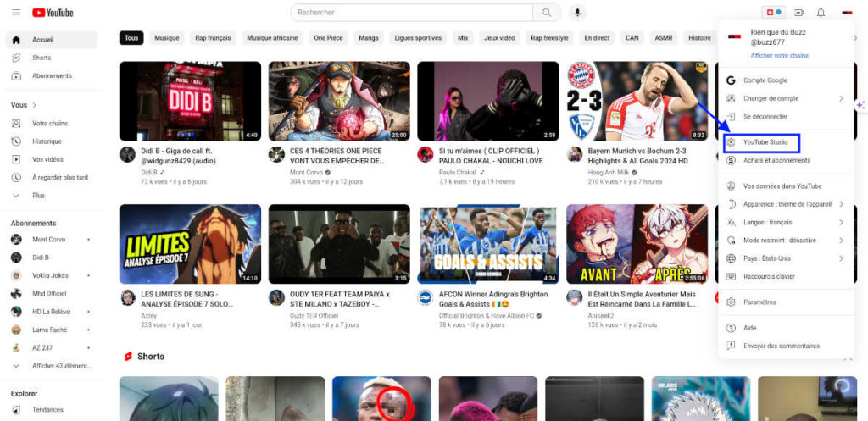Click the create video icon

[798, 12]
